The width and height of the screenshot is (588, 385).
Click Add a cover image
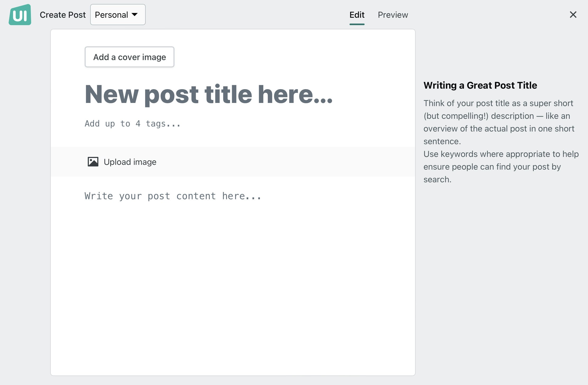click(130, 57)
